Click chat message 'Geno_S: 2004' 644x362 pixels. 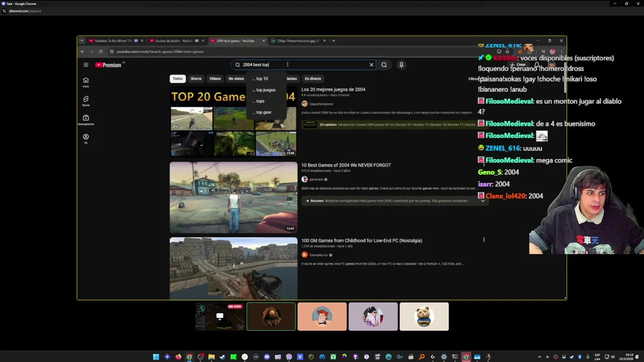click(498, 172)
